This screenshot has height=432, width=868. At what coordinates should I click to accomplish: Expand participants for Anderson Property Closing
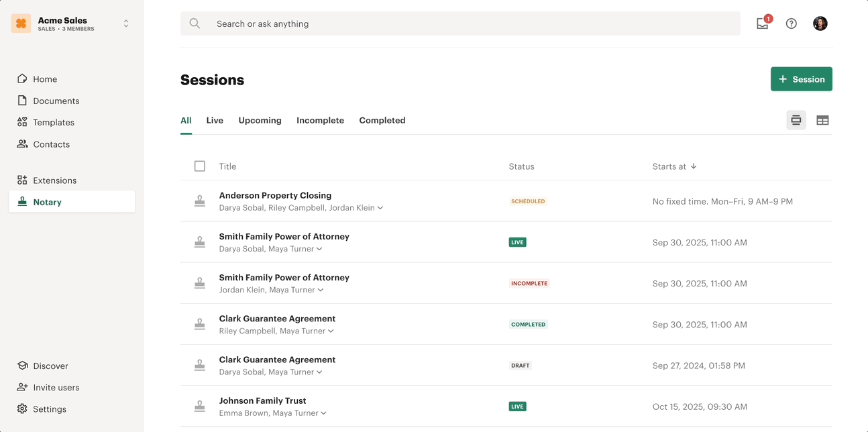(x=380, y=208)
